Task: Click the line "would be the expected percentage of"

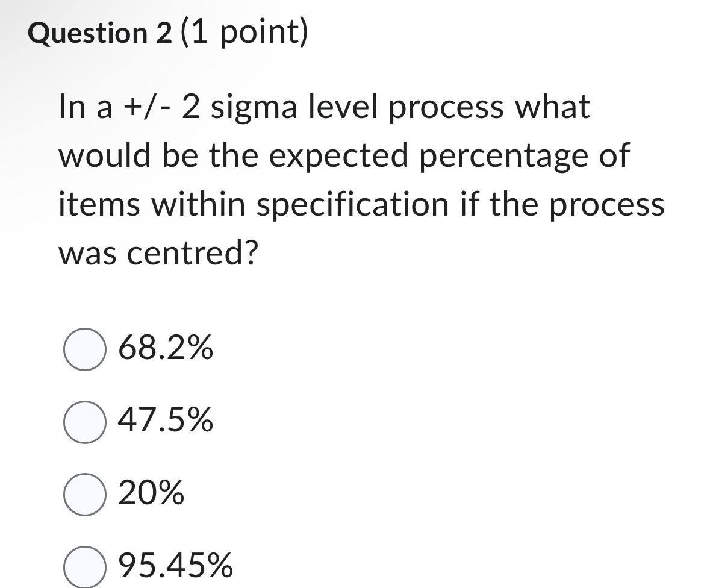Action: point(344,156)
